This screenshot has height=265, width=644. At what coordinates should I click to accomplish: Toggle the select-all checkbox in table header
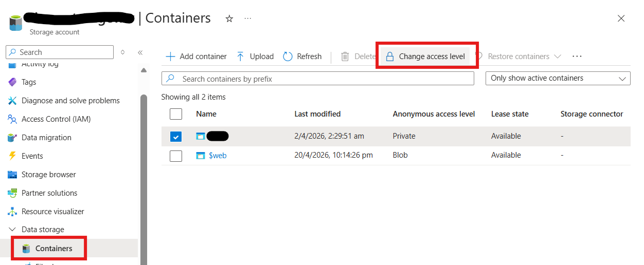click(x=176, y=114)
